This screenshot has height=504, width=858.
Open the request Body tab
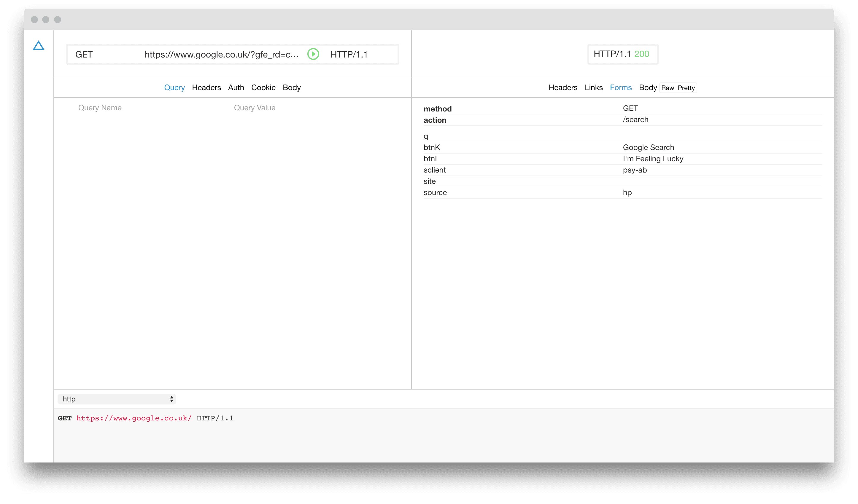292,87
